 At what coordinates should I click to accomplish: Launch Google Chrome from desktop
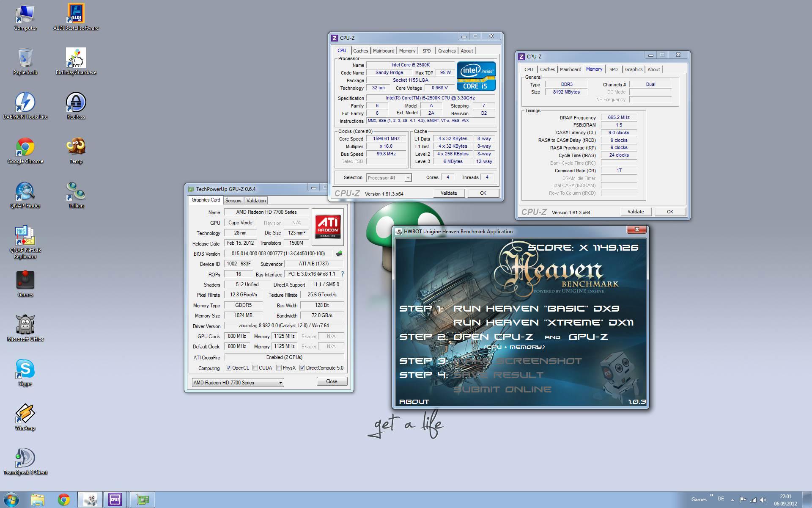point(25,150)
